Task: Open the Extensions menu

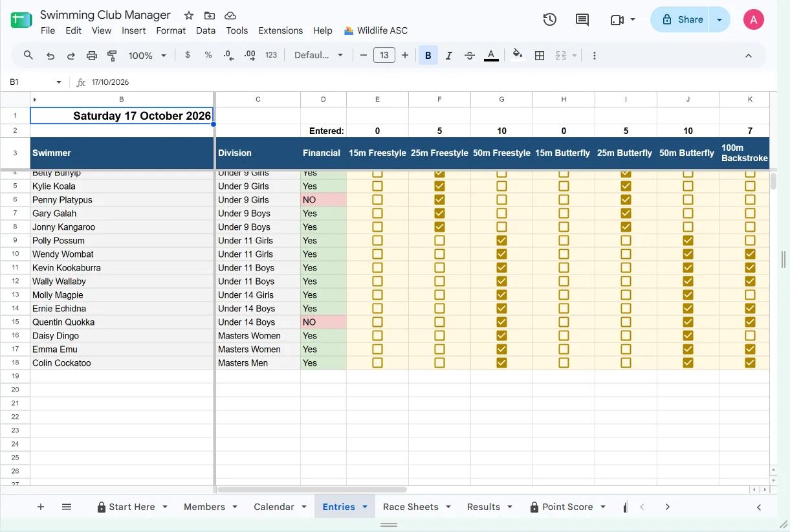Action: pyautogui.click(x=280, y=30)
